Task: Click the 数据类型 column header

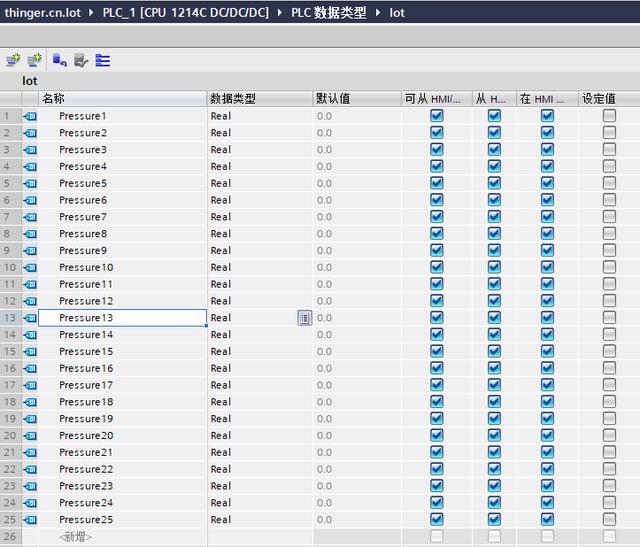Action: [x=258, y=98]
